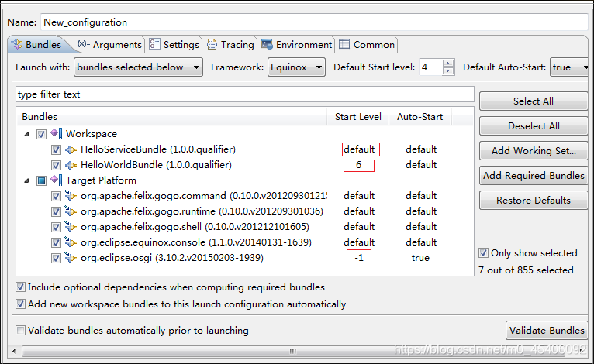This screenshot has height=364, width=594.
Task: Click the Arguments tab (x)= icon
Action: pos(83,44)
